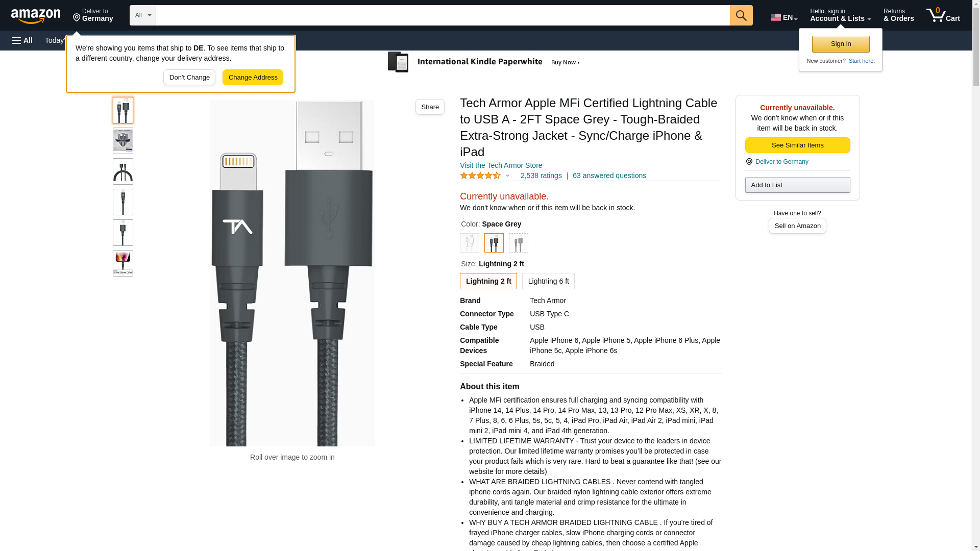
Task: Click the star rating icons
Action: (x=480, y=176)
